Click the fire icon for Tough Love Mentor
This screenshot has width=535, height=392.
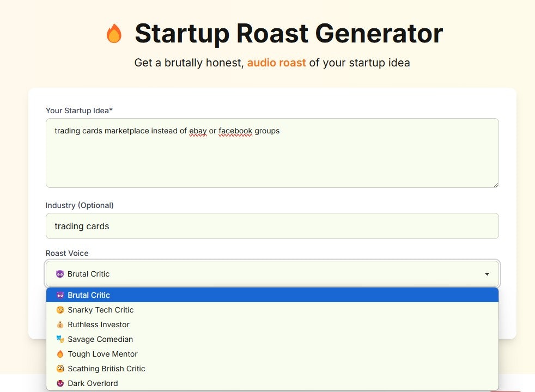(60, 353)
